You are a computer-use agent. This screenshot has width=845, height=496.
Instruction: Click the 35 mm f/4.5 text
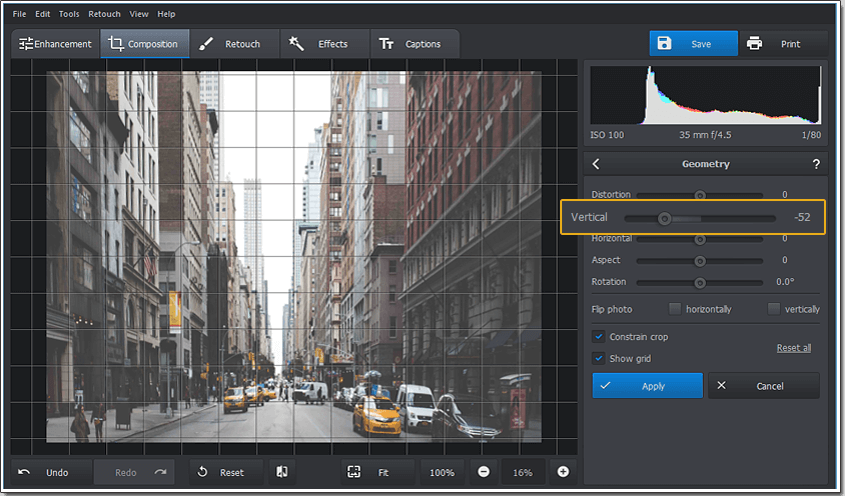(705, 135)
